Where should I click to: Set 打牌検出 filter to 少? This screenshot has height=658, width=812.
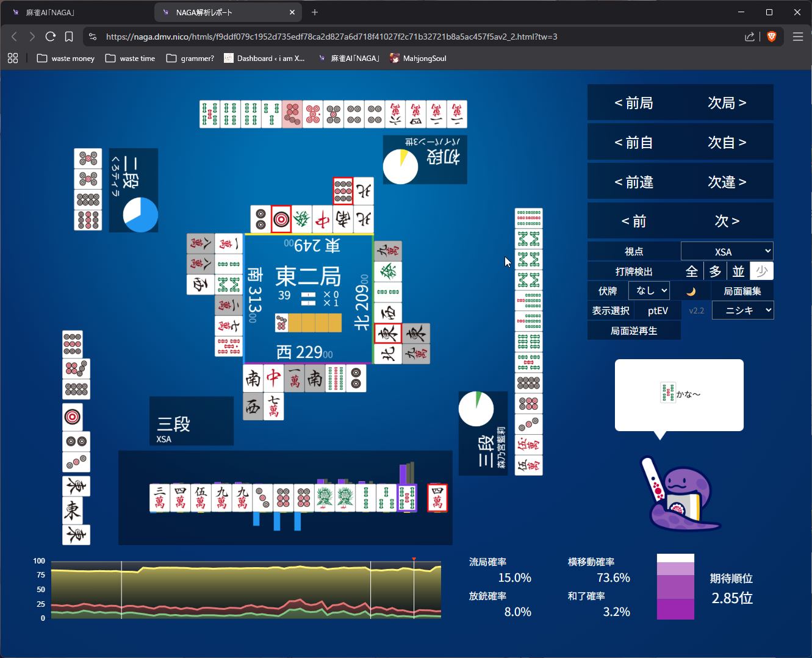pos(761,271)
